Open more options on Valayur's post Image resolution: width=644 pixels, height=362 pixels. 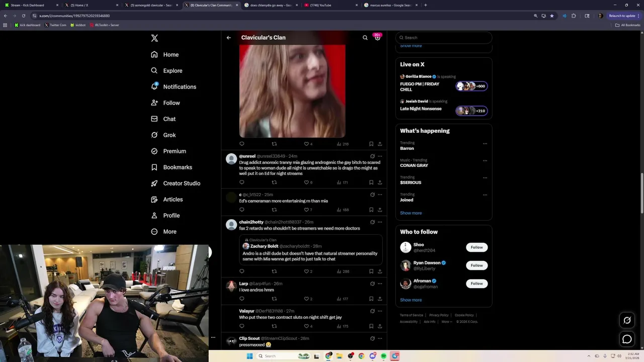(x=380, y=311)
